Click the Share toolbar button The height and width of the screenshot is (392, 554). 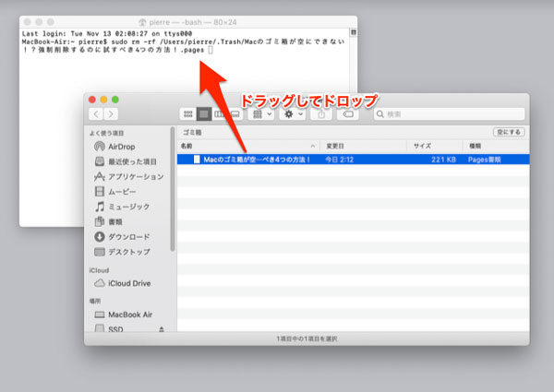click(321, 114)
